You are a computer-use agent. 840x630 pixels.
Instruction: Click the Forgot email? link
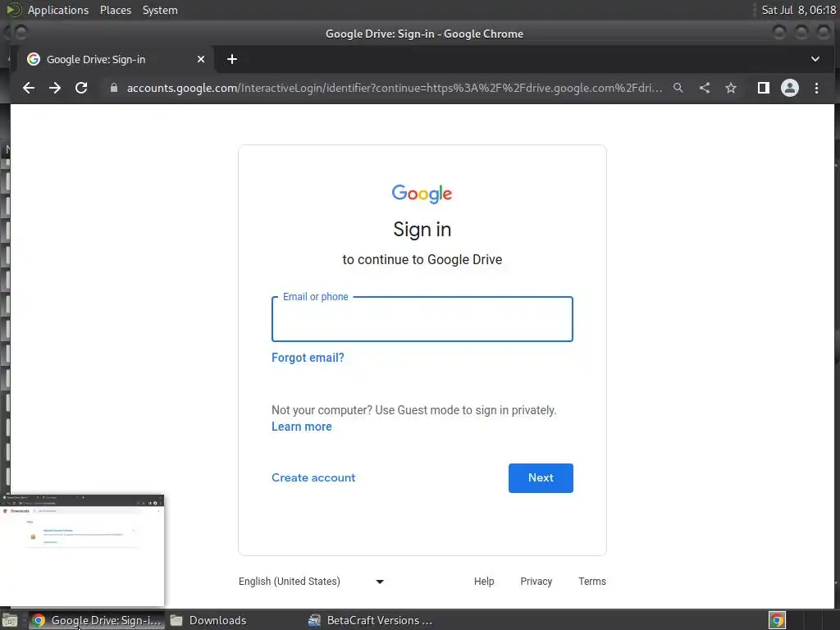point(308,358)
